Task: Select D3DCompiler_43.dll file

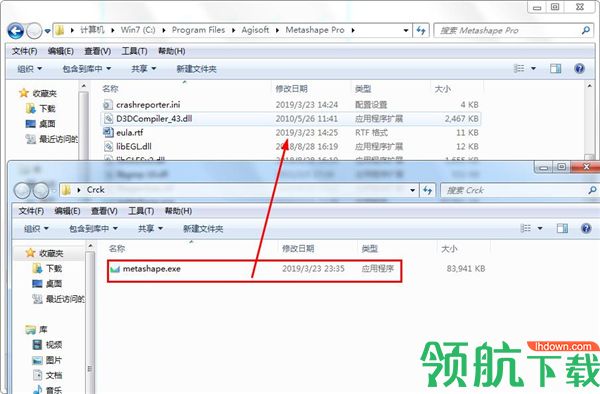Action: pos(291,119)
